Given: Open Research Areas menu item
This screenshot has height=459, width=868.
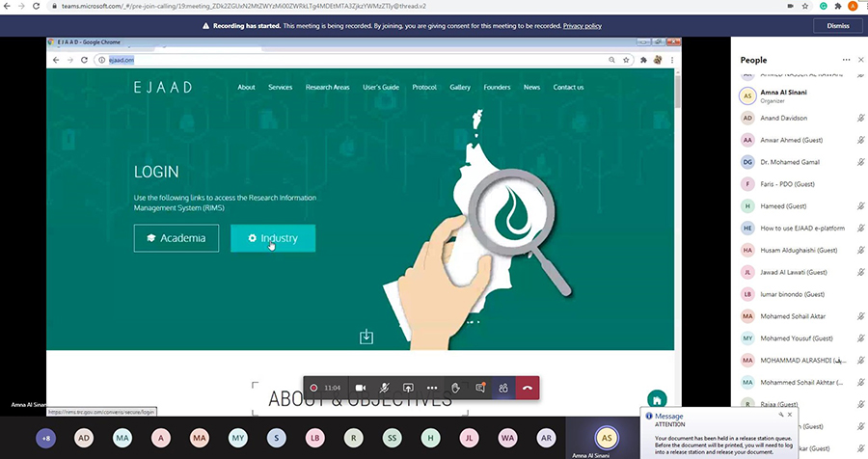Looking at the screenshot, I should coord(327,88).
